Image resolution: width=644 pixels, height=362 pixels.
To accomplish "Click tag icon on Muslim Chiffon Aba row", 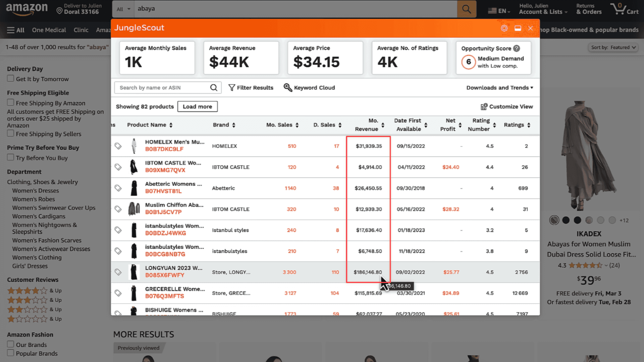I will tap(118, 209).
